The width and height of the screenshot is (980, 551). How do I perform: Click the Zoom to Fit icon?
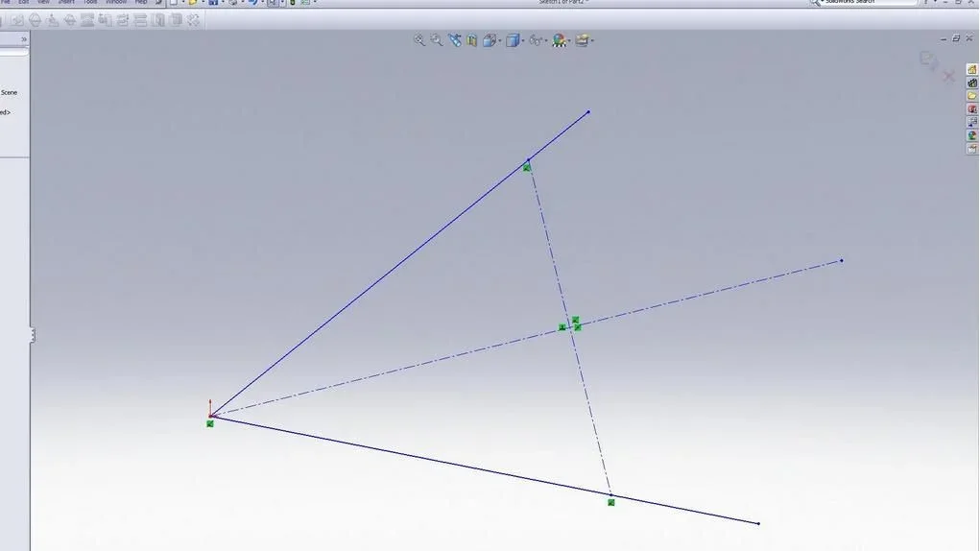[x=419, y=40]
